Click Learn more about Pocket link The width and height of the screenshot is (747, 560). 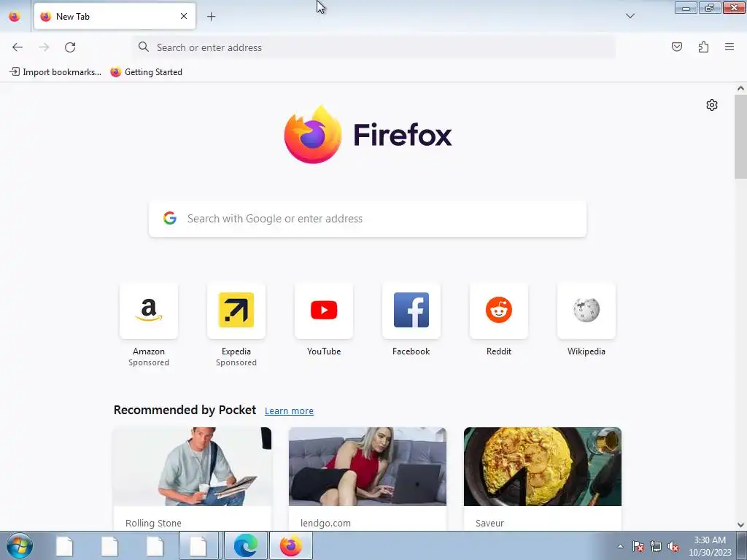[x=289, y=411]
